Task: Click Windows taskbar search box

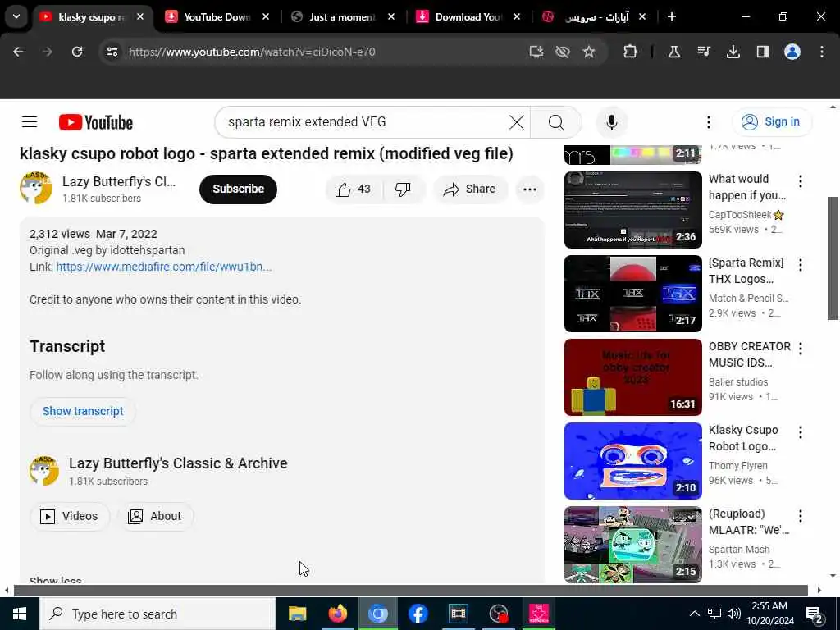Action: tap(157, 614)
